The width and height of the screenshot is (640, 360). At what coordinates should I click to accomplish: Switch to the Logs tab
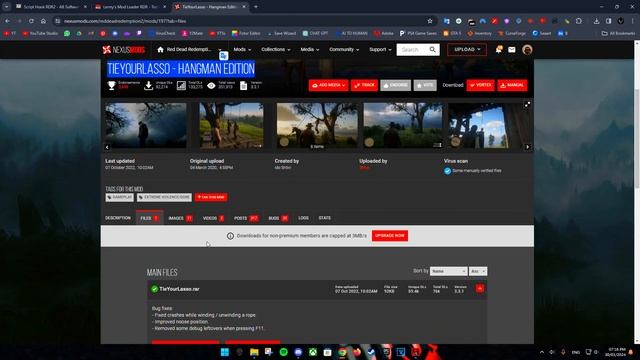tap(303, 218)
